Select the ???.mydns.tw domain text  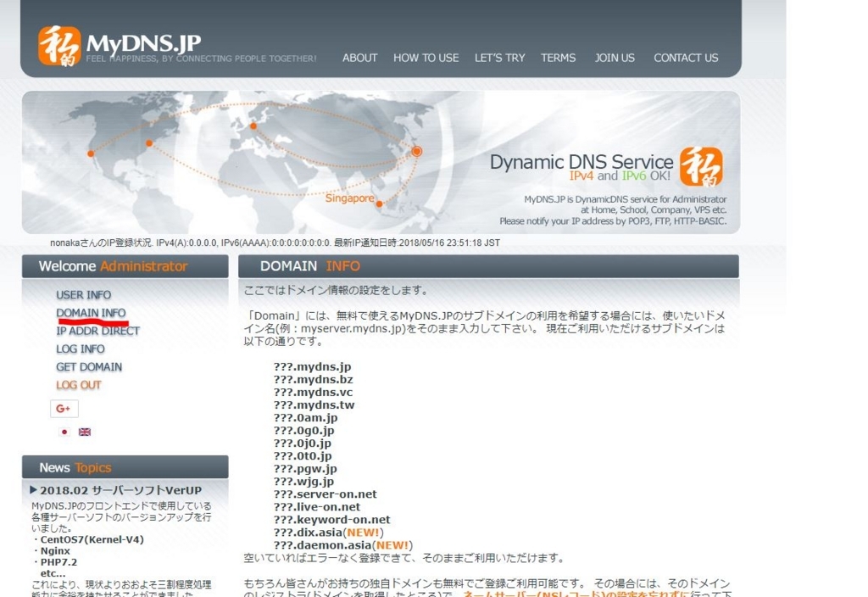314,405
